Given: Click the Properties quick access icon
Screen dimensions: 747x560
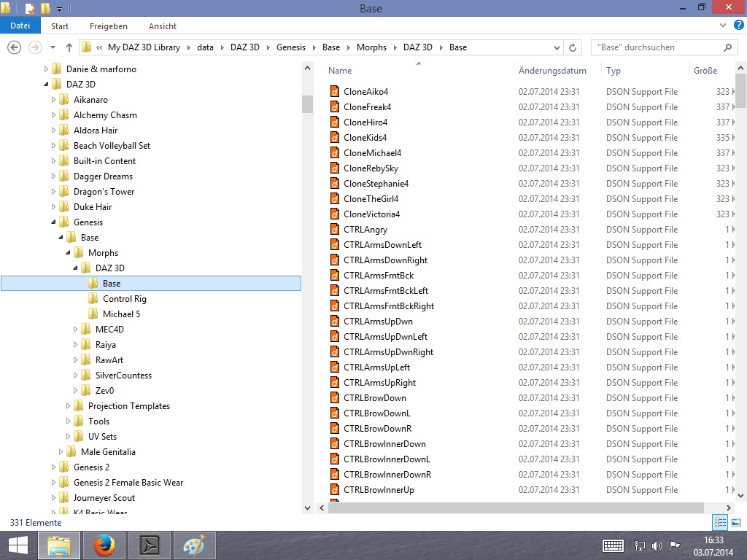Looking at the screenshot, I should pyautogui.click(x=29, y=8).
